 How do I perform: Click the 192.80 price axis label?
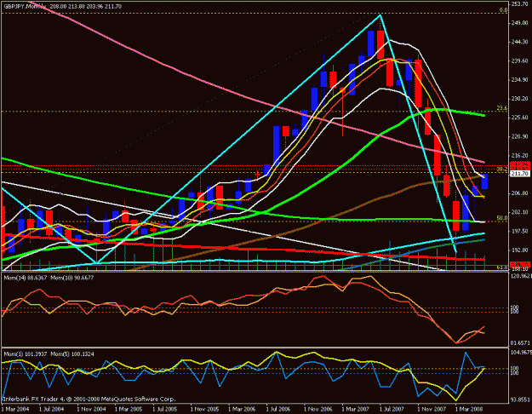[x=522, y=250]
